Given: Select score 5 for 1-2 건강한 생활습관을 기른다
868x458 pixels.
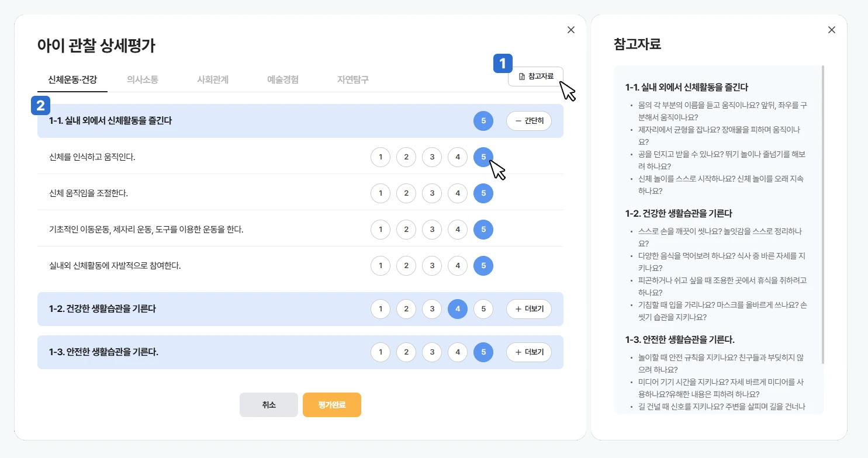Looking at the screenshot, I should (483, 309).
